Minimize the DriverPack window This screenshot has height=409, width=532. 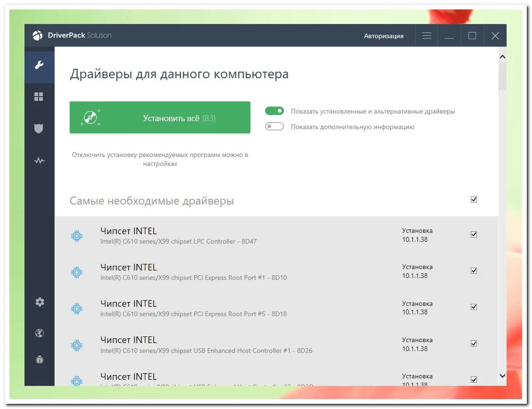[x=449, y=35]
